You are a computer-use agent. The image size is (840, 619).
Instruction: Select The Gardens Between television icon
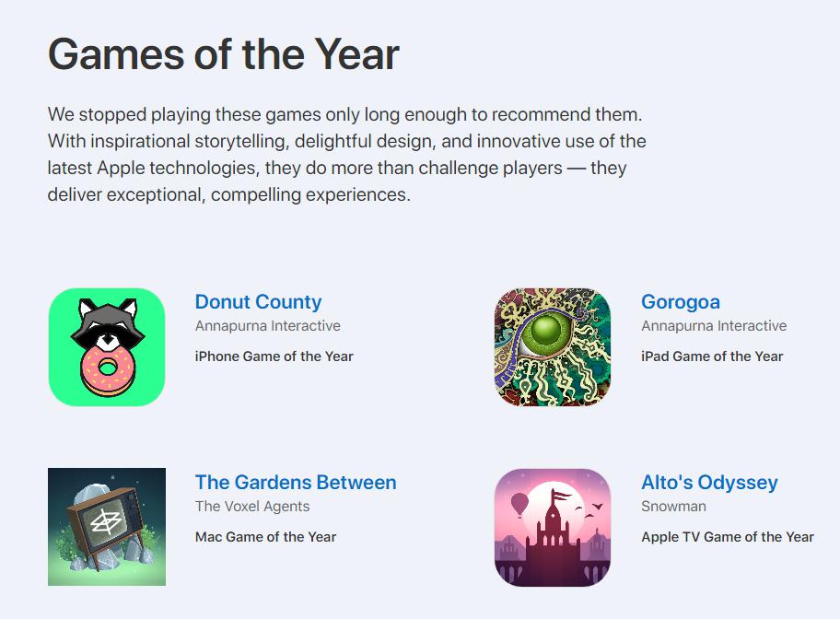(107, 527)
